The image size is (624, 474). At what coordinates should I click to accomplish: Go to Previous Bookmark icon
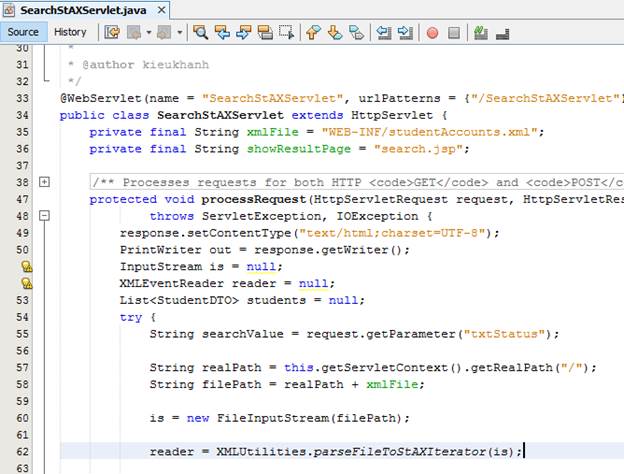coord(313,32)
